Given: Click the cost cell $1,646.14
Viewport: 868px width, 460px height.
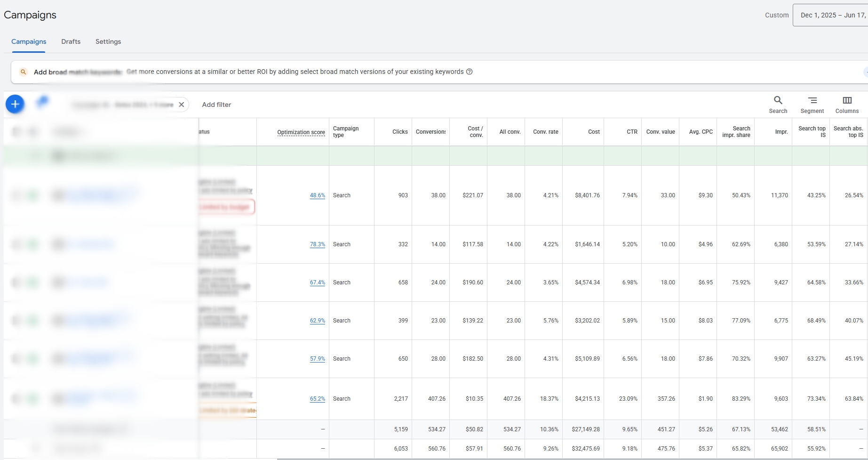Looking at the screenshot, I should 587,244.
